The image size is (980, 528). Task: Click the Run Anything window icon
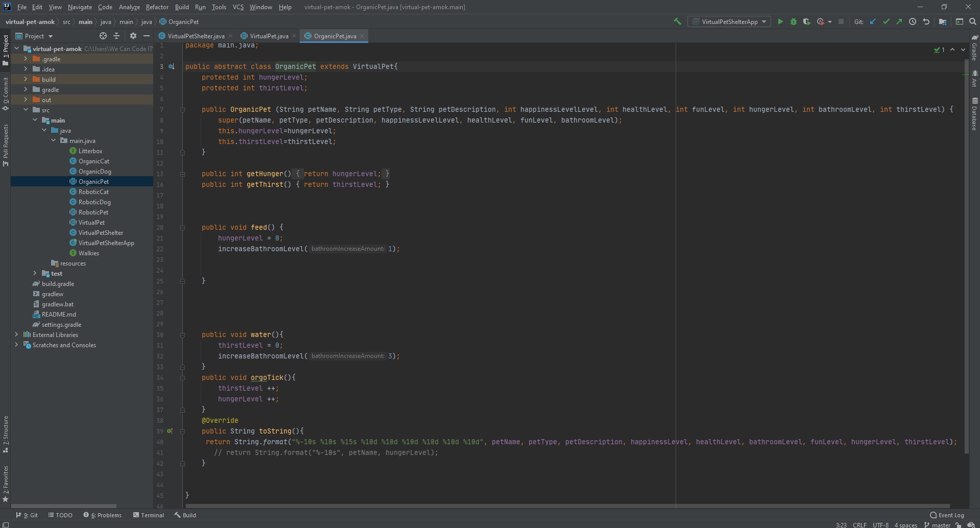pos(959,21)
